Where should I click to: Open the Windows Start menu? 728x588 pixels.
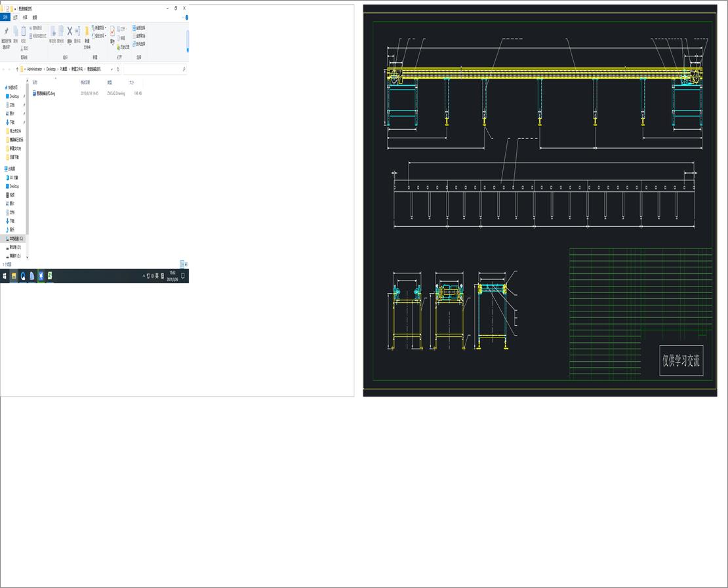tap(5, 276)
